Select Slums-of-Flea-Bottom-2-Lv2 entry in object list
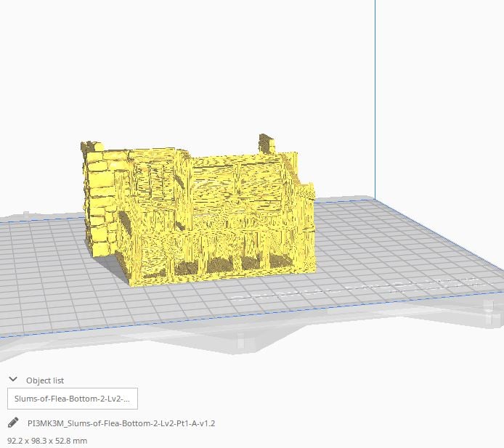 [x=72, y=399]
